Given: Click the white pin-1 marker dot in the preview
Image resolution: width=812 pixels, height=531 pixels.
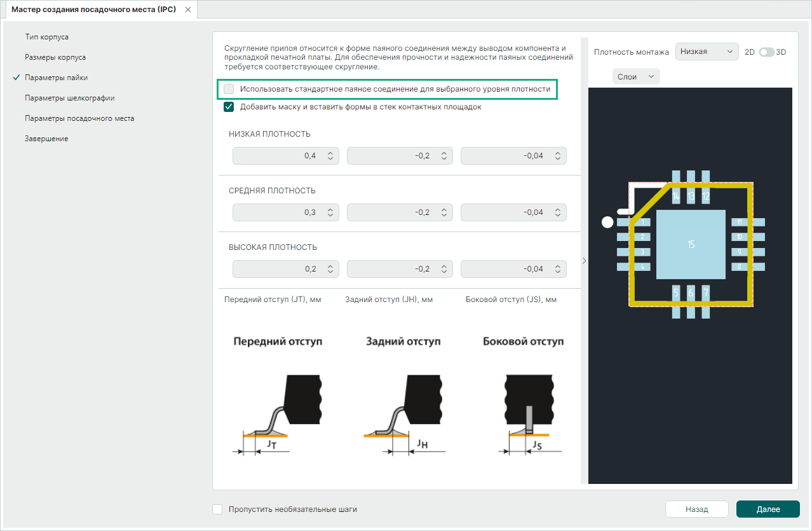Looking at the screenshot, I should 607,222.
